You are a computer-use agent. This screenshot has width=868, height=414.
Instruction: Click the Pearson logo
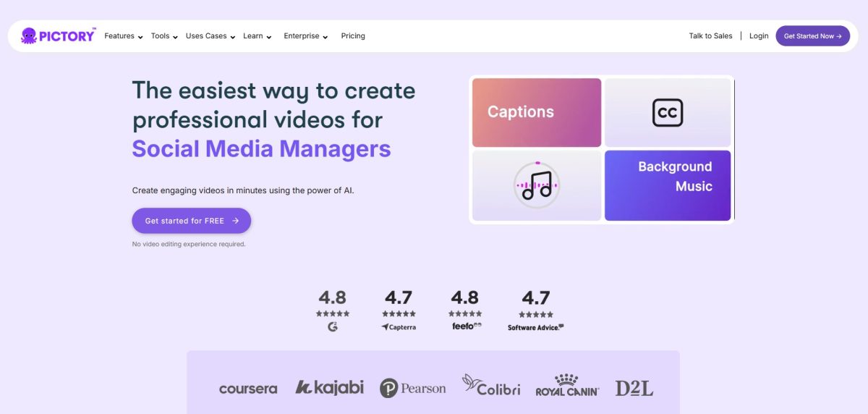pyautogui.click(x=413, y=388)
